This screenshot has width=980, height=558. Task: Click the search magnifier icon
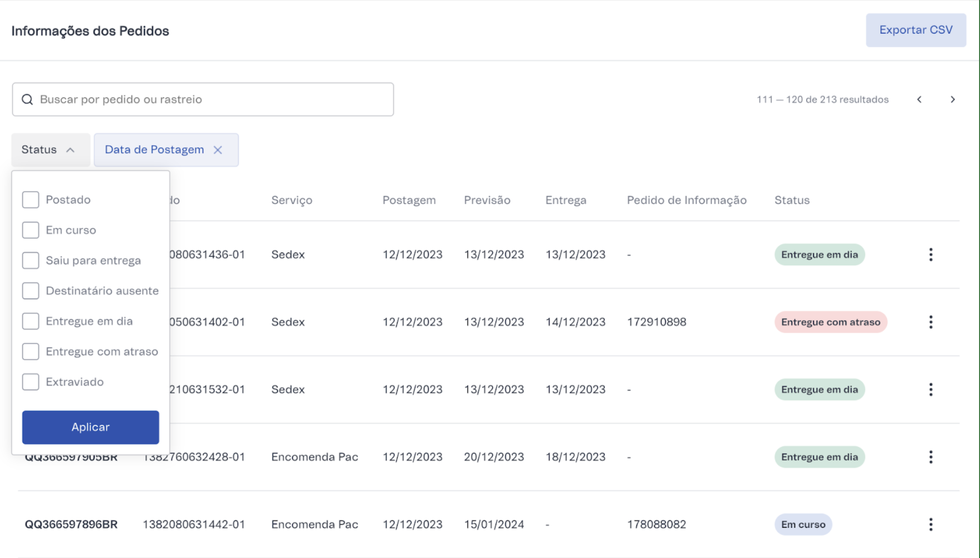tap(27, 100)
